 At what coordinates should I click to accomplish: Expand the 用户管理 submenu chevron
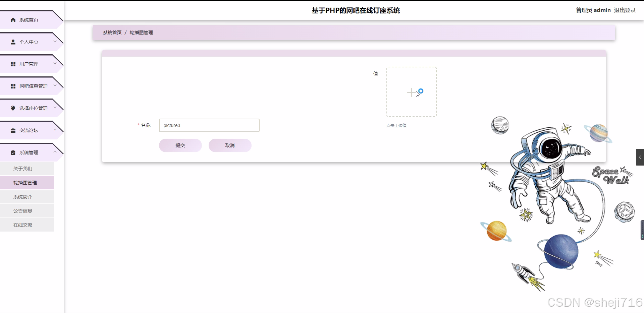(x=55, y=63)
